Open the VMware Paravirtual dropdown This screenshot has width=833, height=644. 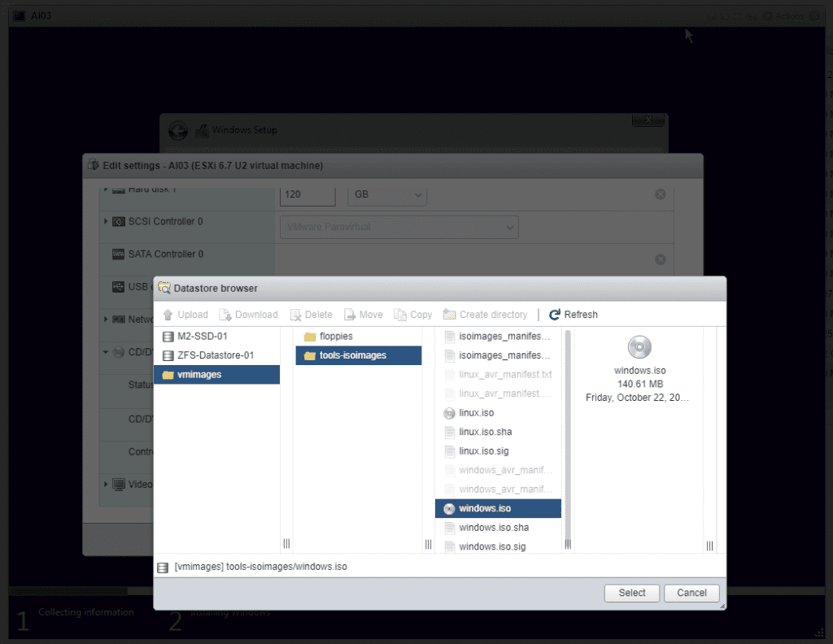point(399,227)
